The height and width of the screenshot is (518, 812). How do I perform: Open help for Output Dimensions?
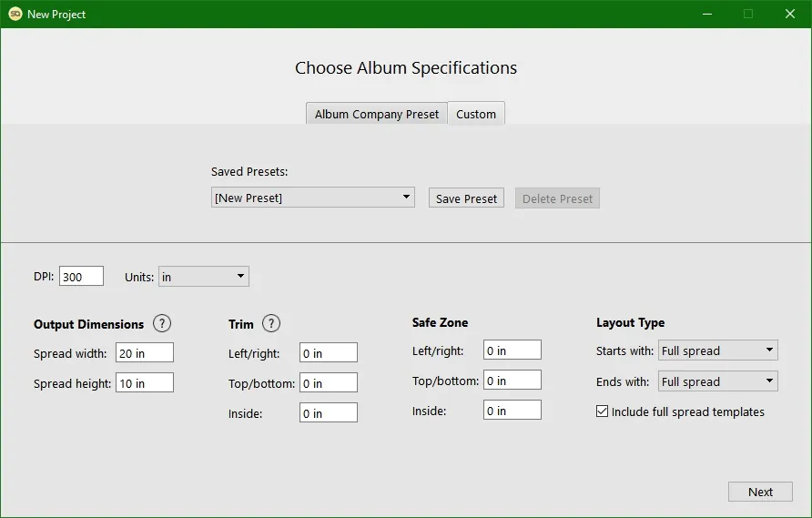coord(162,324)
